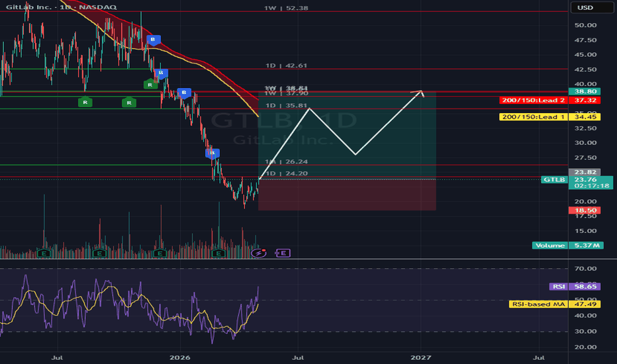Open the purple upcoming earnings E marker
Viewport: 617px width, 364px height.
[x=283, y=253]
